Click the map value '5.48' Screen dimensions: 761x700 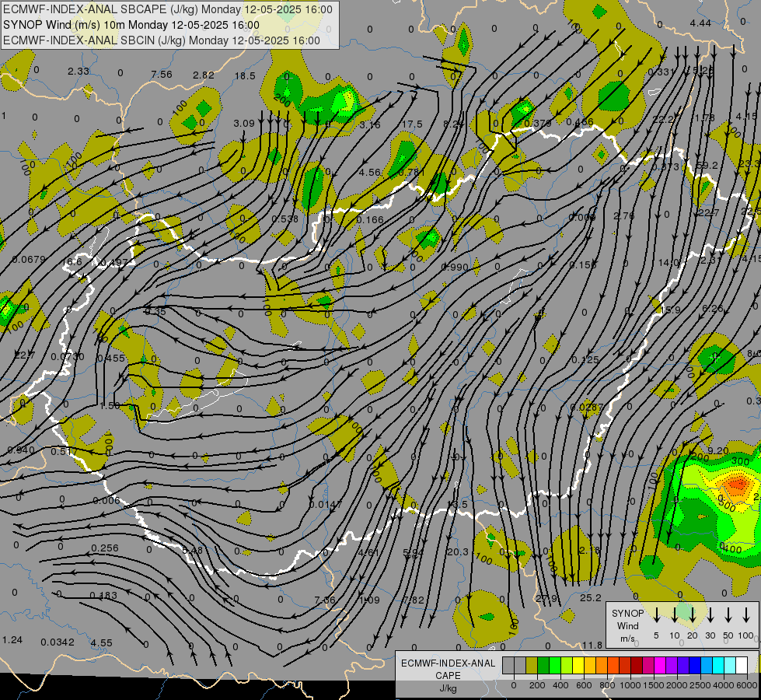[x=192, y=550]
